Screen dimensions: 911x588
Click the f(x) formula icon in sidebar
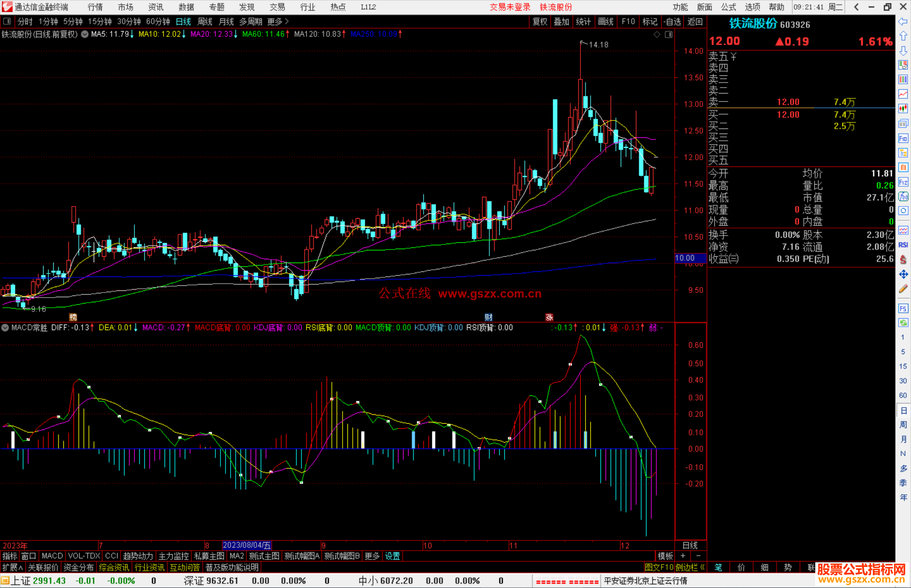[x=903, y=196]
